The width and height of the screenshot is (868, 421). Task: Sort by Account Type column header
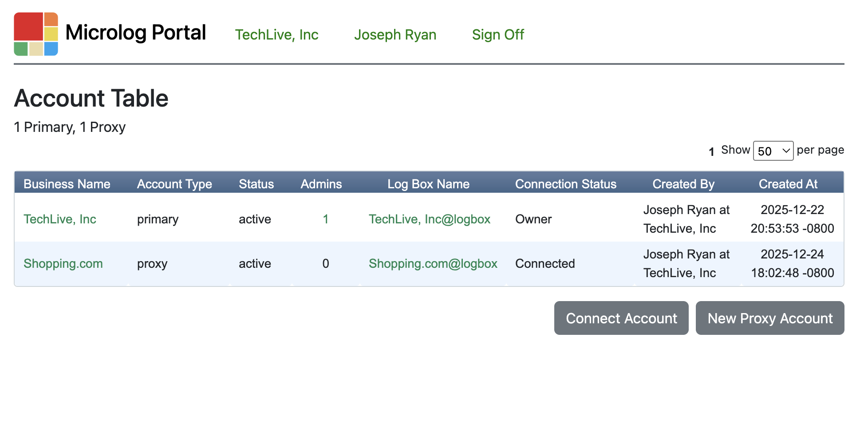click(174, 184)
